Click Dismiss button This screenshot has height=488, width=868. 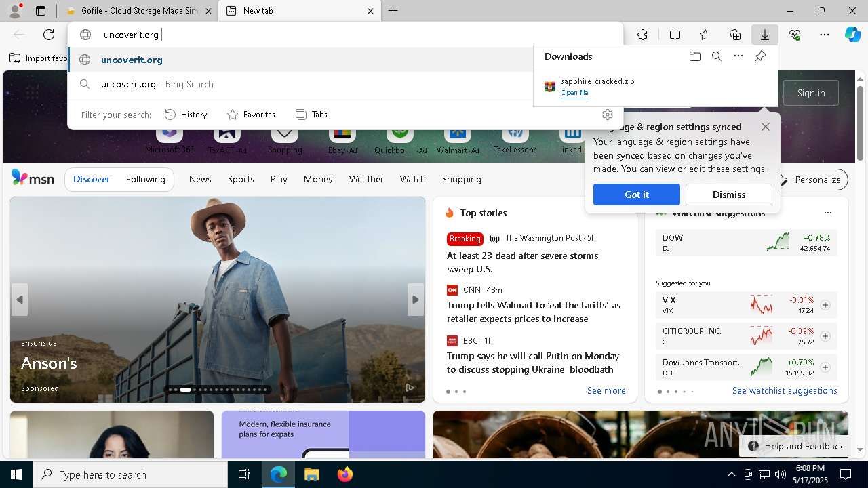point(729,195)
